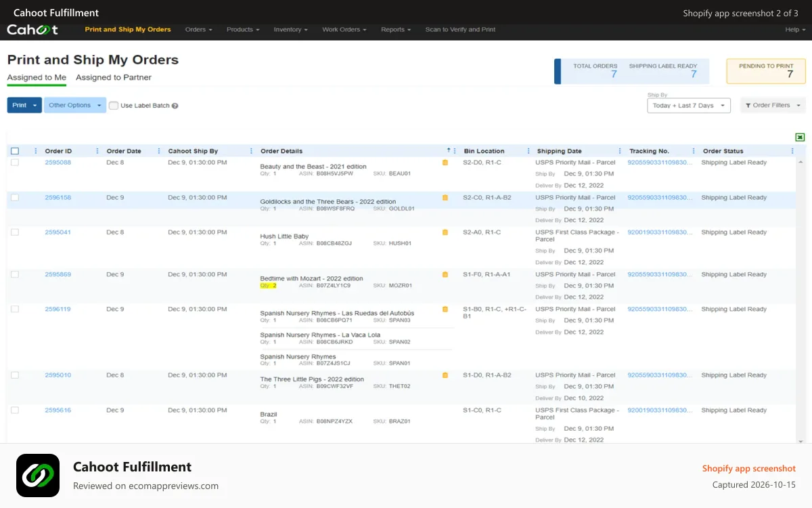Image resolution: width=812 pixels, height=508 pixels.
Task: Go to Print and Ship My Orders nav item
Action: [x=128, y=30]
